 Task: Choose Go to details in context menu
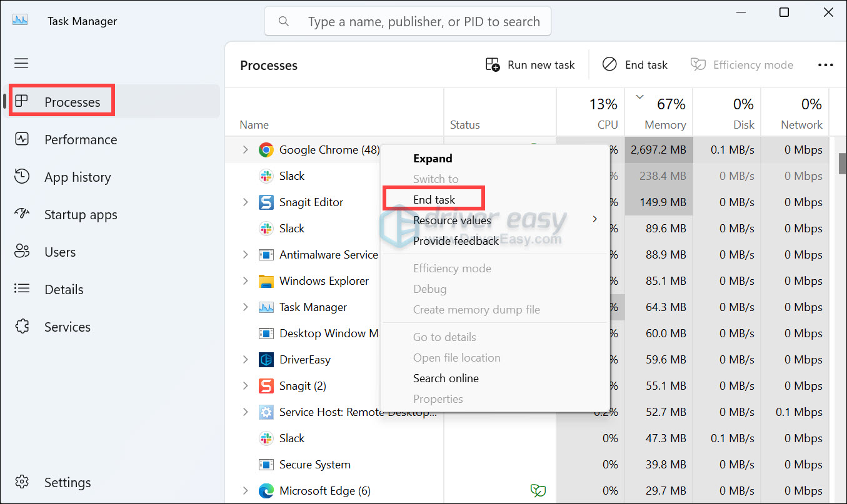pyautogui.click(x=494, y=337)
